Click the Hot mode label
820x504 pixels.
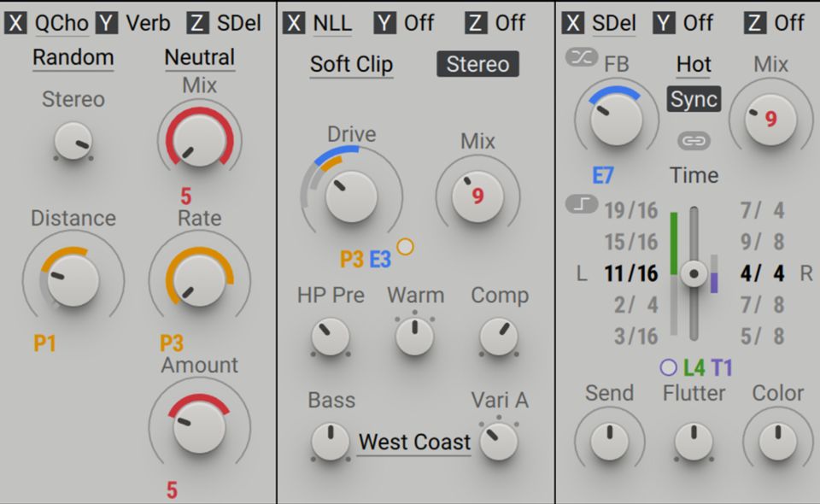(694, 64)
